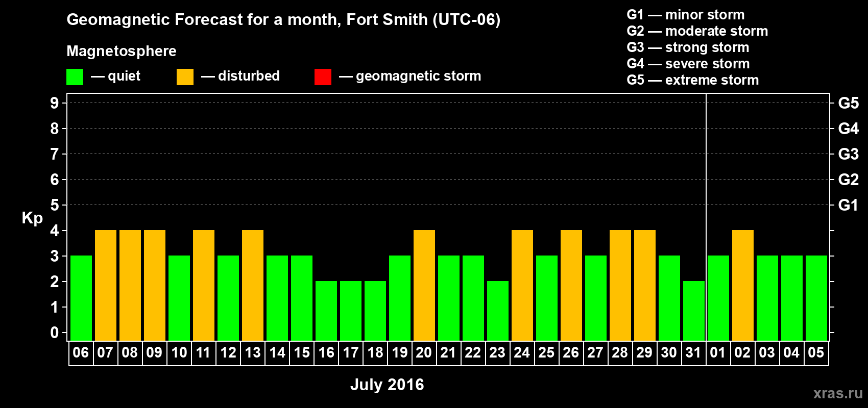Click the G1 label on right axis
This screenshot has width=868, height=408.
click(x=849, y=205)
